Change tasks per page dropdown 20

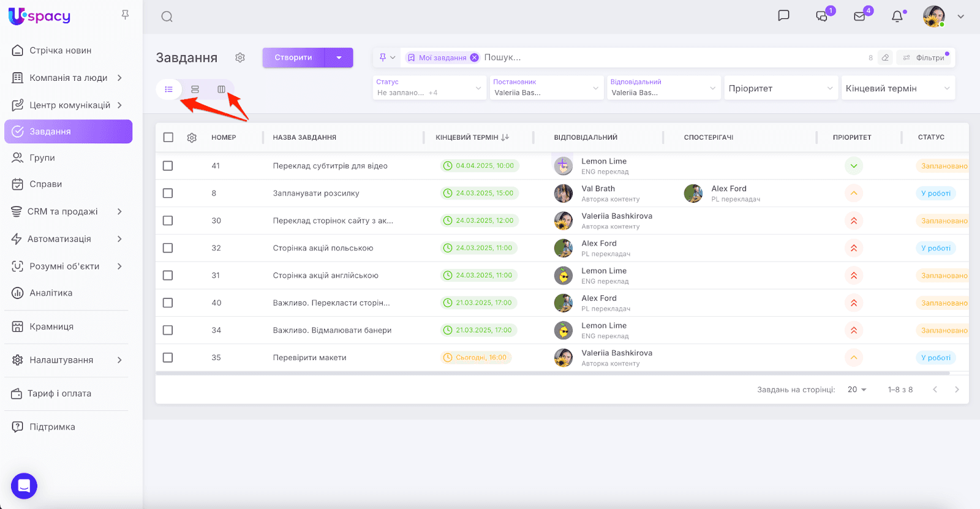857,390
